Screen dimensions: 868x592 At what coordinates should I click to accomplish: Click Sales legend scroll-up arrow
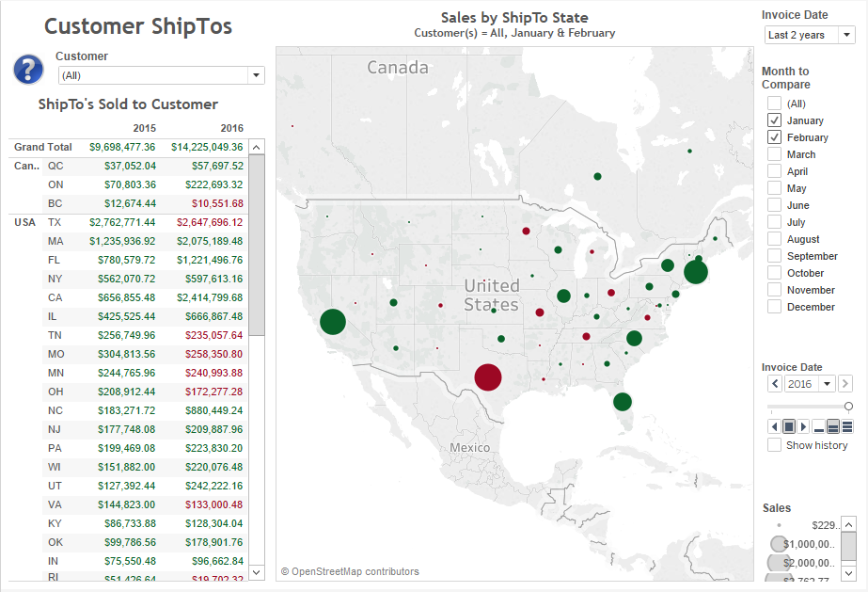pos(848,524)
